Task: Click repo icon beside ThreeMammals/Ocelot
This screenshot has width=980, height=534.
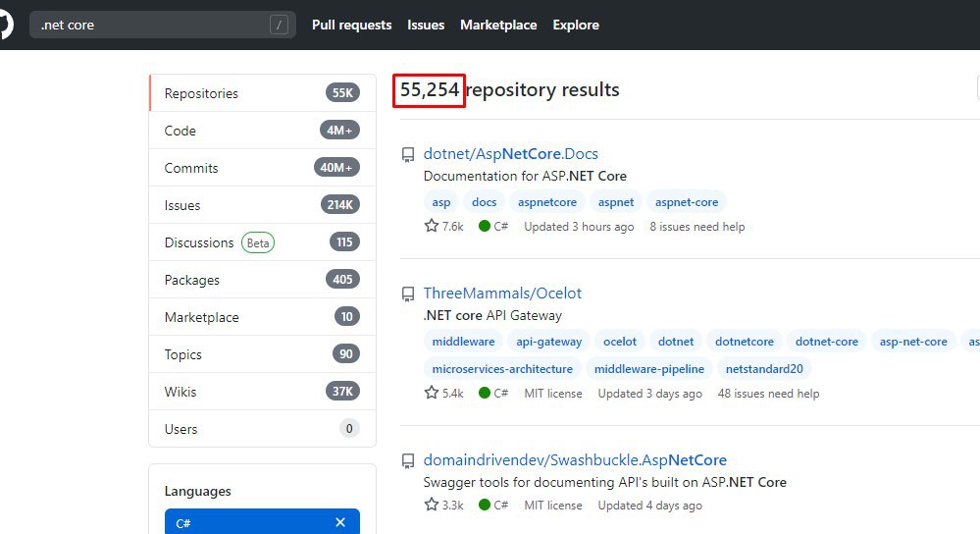Action: point(408,294)
